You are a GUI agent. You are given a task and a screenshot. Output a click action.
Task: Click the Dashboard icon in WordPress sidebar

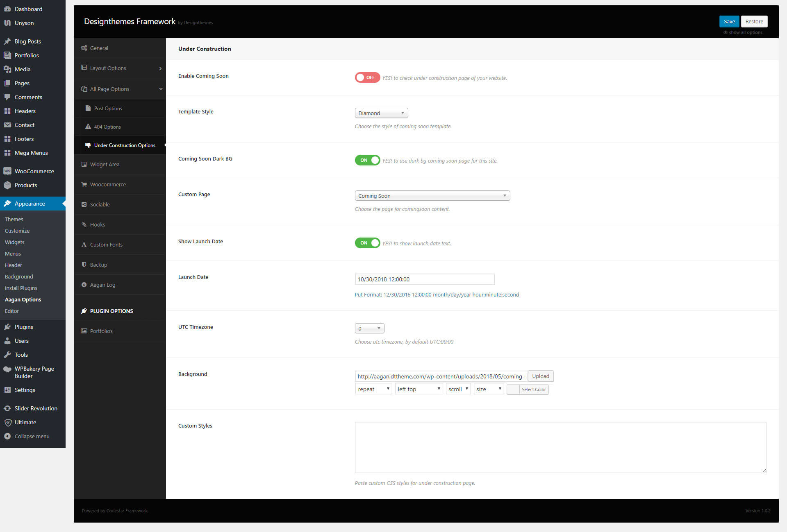(x=7, y=9)
